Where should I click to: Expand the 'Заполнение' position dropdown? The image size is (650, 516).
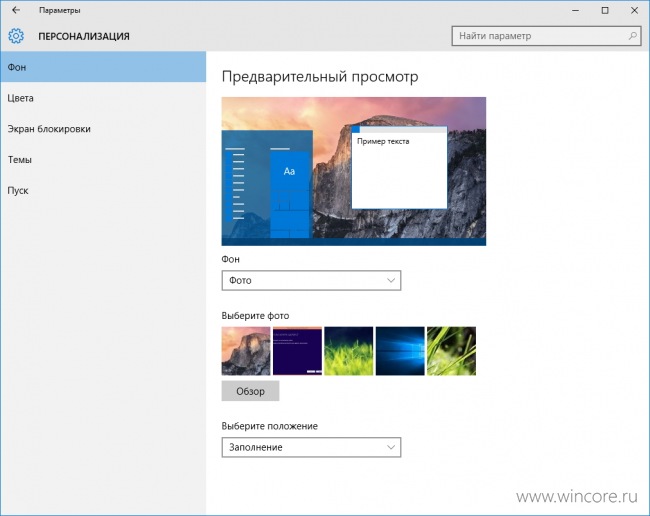(311, 447)
